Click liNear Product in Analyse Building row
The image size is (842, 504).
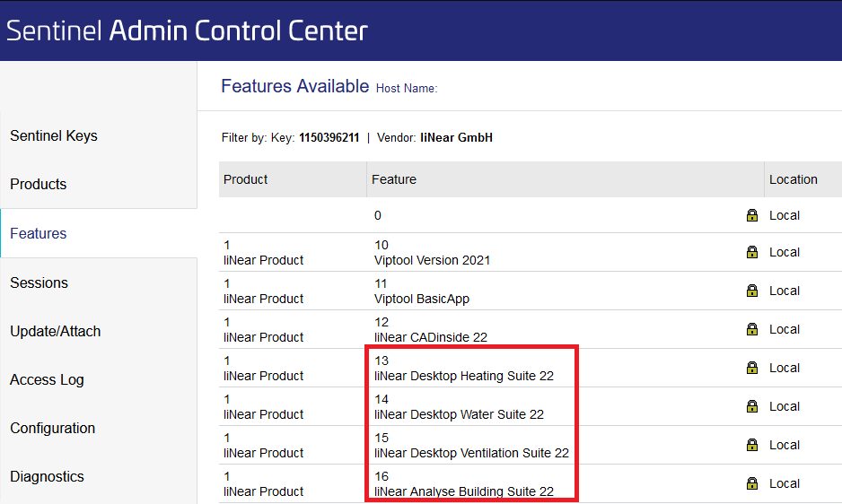pyautogui.click(x=263, y=491)
